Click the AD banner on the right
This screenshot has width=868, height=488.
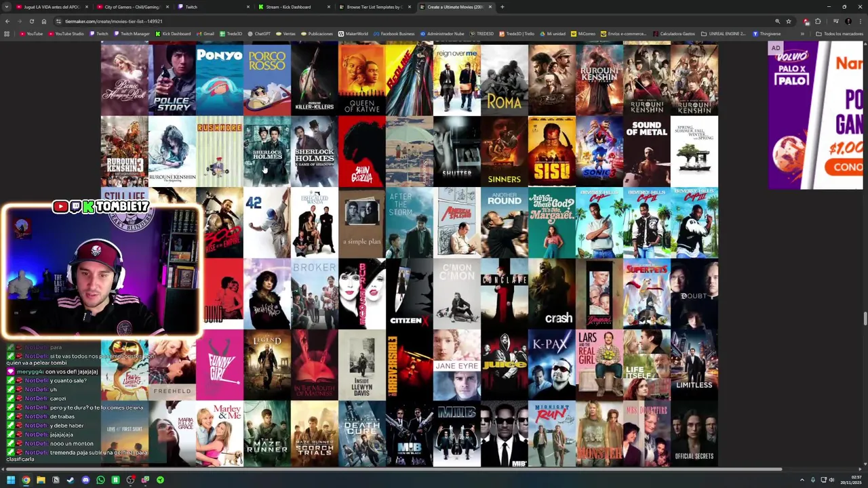pyautogui.click(x=817, y=115)
